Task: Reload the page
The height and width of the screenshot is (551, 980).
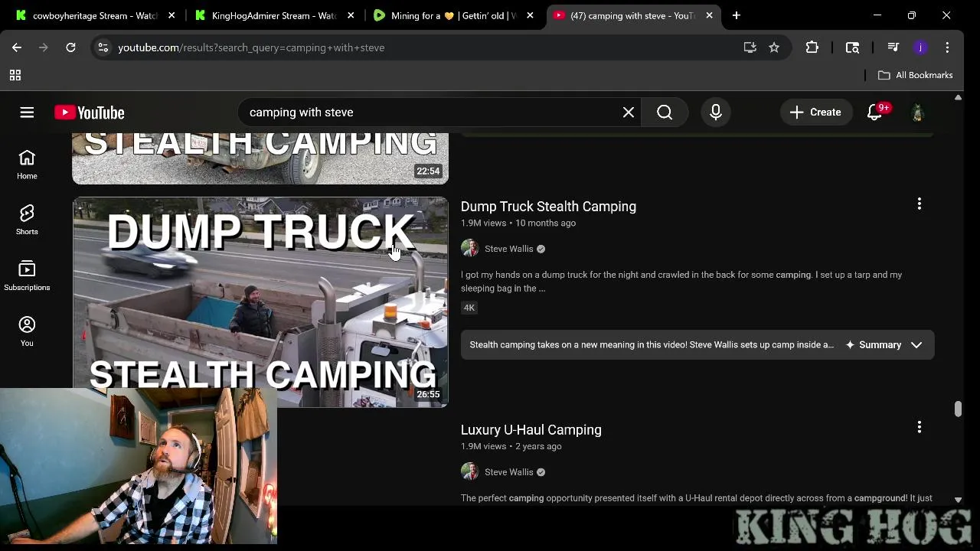Action: tap(70, 47)
